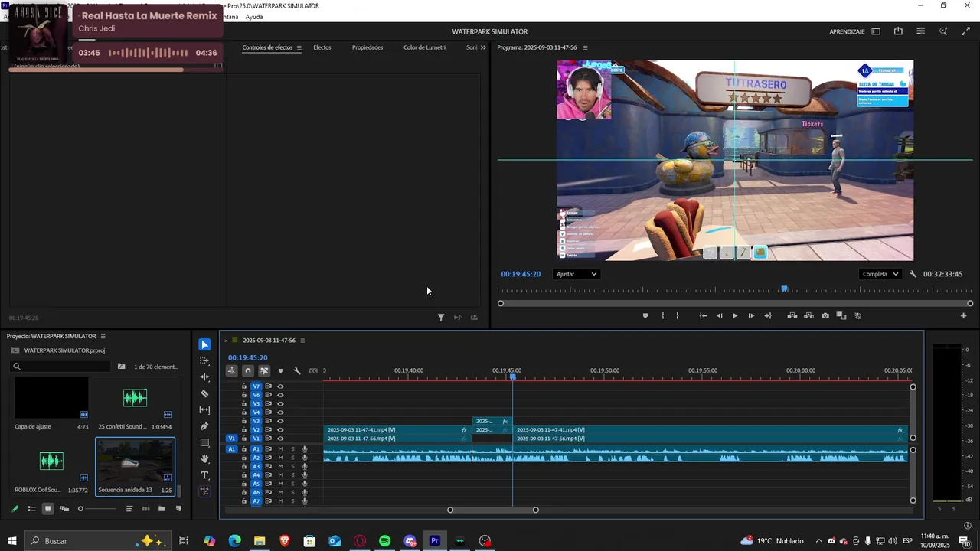Open timeline display settings wrench
The height and width of the screenshot is (551, 980).
297,371
